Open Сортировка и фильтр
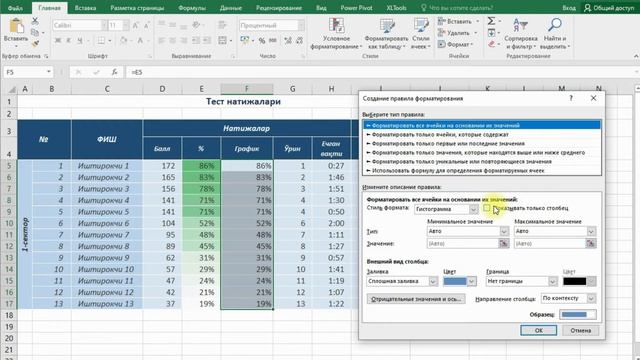 (520, 33)
